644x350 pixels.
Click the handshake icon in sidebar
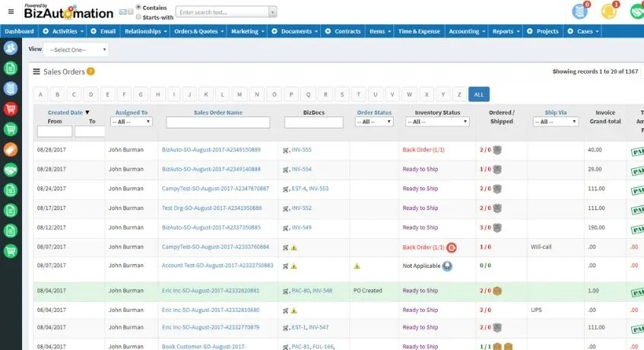point(11,170)
